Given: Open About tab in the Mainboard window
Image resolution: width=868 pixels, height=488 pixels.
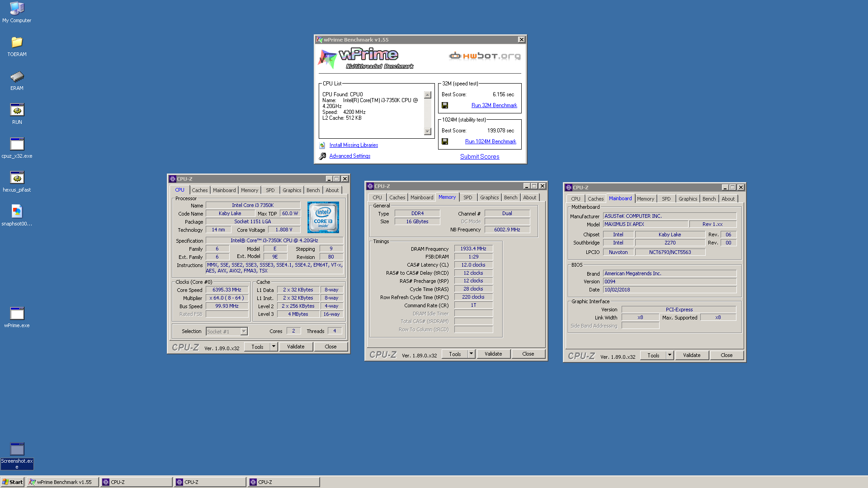Looking at the screenshot, I should 728,199.
